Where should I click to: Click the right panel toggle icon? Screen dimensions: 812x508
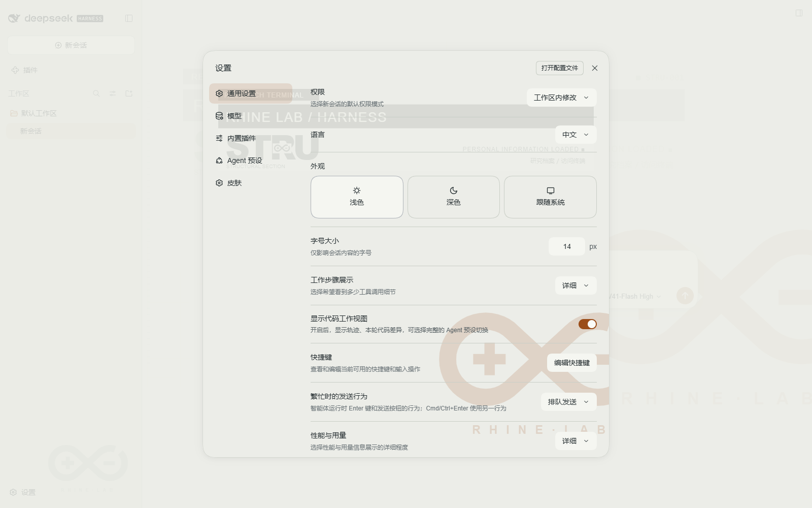tap(799, 13)
